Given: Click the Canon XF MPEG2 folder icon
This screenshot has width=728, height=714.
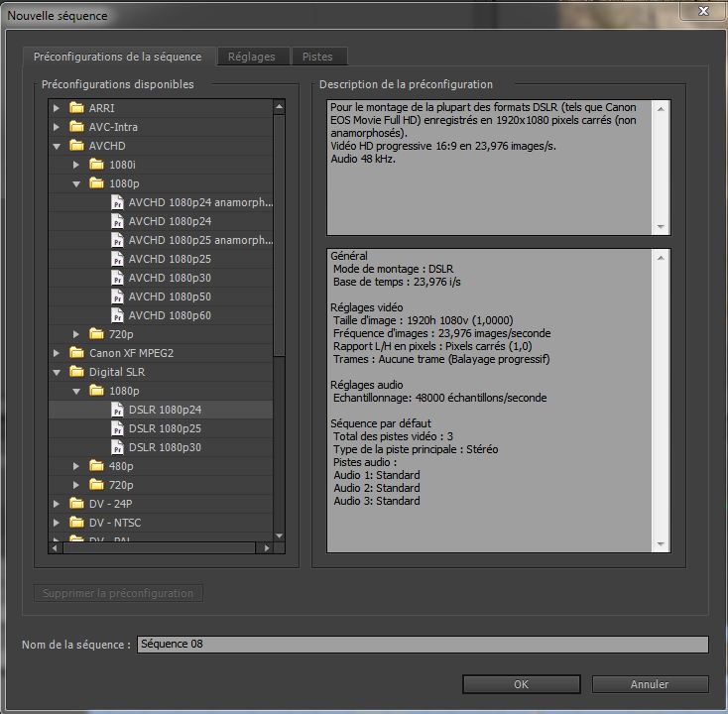Looking at the screenshot, I should click(76, 353).
